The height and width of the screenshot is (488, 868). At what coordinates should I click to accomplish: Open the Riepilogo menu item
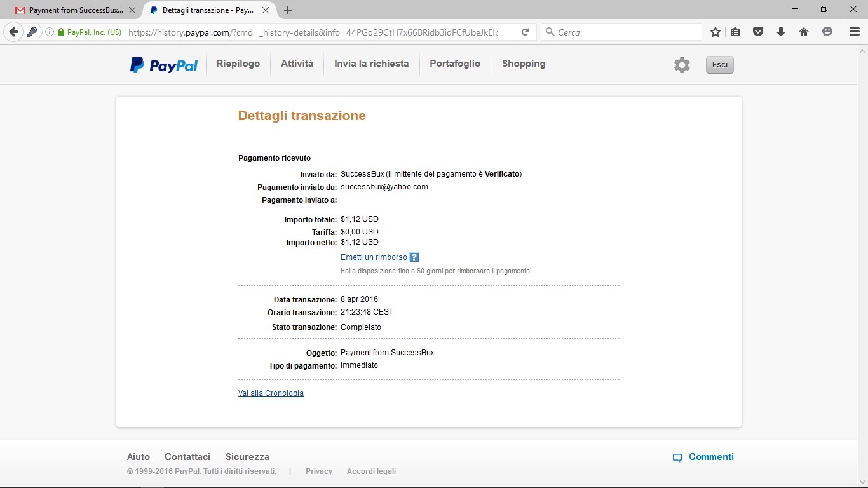click(x=238, y=64)
